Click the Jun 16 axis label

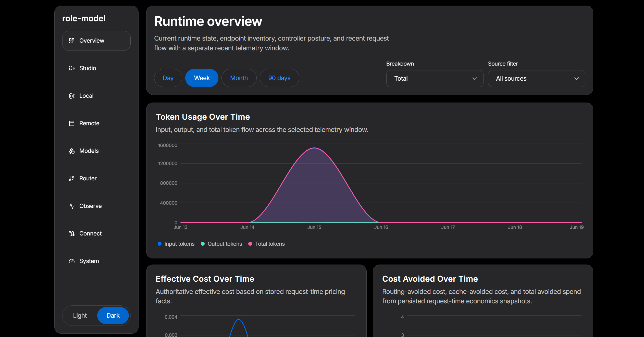[x=381, y=227]
